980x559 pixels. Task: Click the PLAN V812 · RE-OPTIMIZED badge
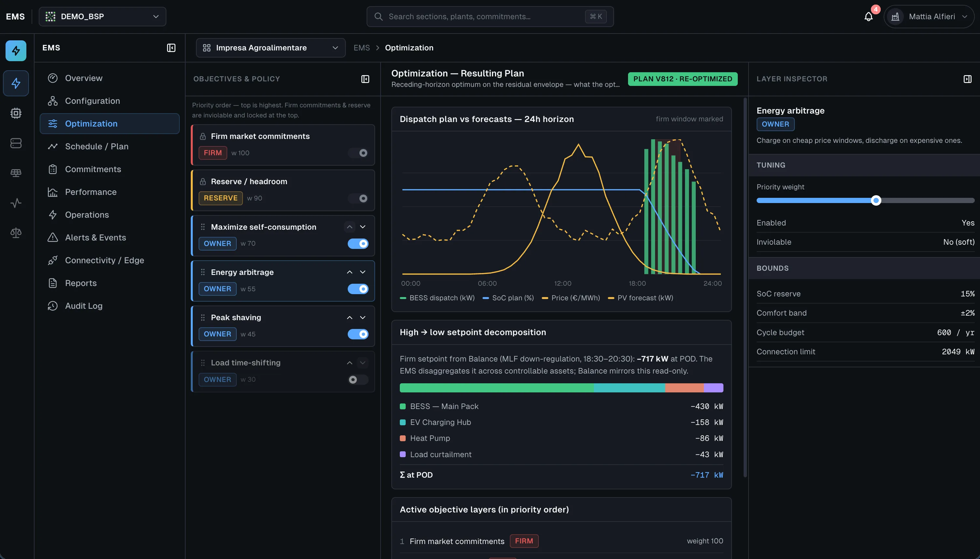682,79
